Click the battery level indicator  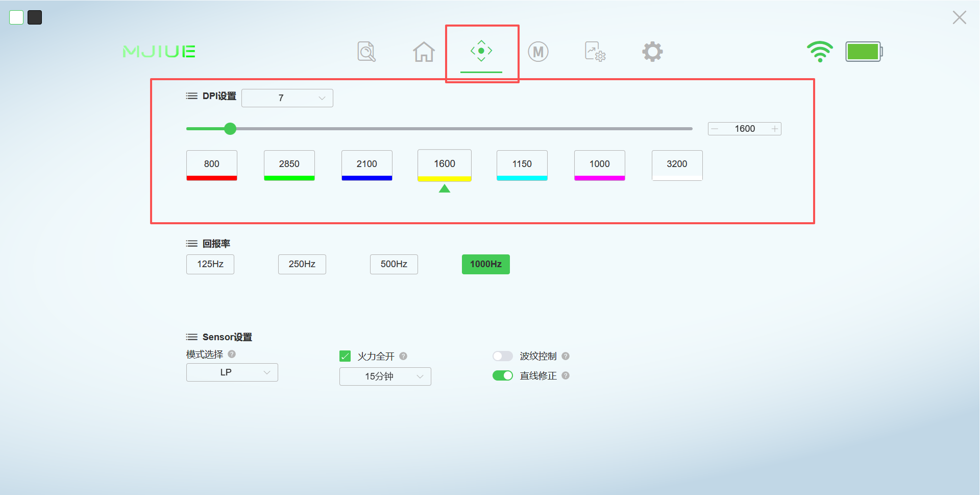tap(864, 52)
